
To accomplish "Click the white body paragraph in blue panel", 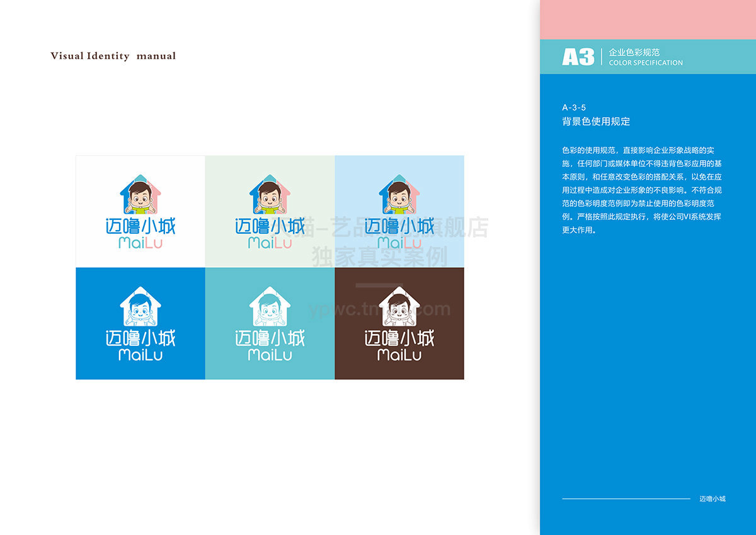I will (x=641, y=190).
